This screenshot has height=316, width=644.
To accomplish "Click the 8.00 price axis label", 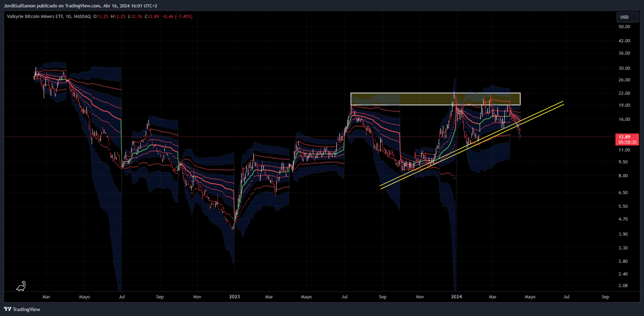I will pos(623,176).
